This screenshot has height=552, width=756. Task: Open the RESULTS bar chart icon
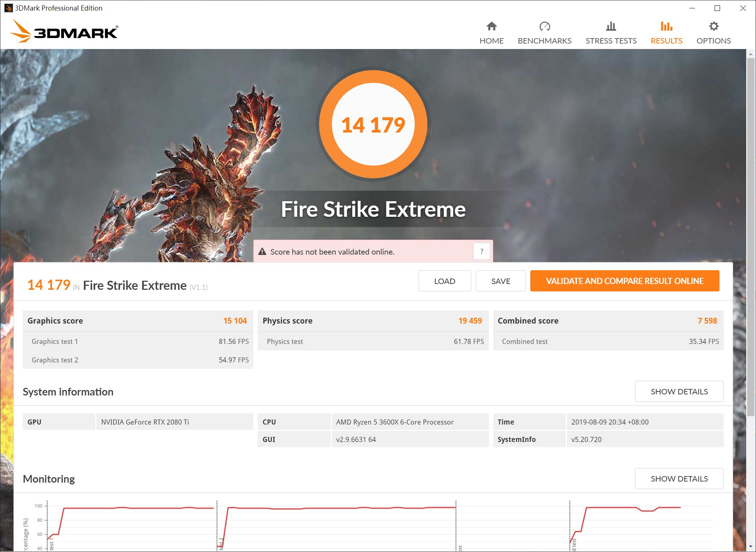666,27
